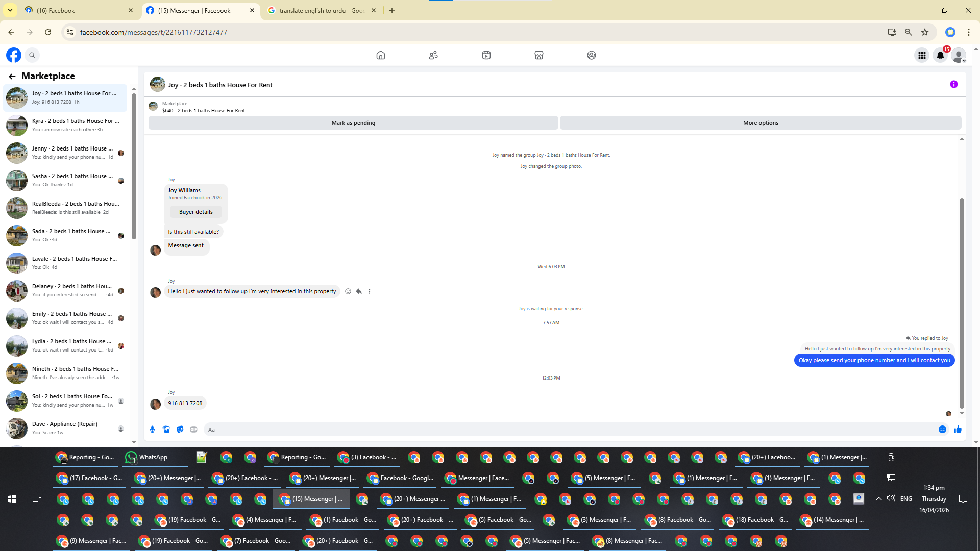
Task: Open More options for the listing
Action: [x=761, y=123]
